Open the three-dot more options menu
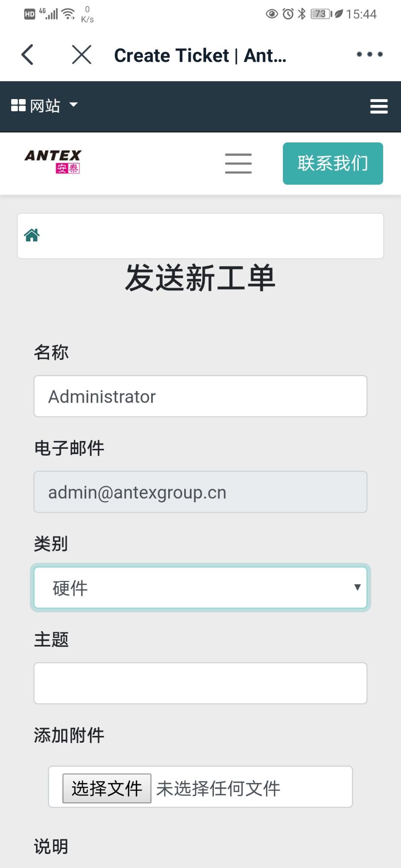The image size is (401, 868). coord(369,54)
